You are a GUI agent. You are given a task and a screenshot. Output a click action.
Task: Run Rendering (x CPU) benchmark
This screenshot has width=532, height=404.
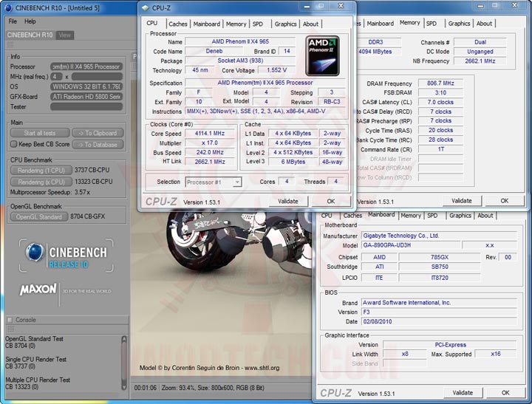point(41,182)
